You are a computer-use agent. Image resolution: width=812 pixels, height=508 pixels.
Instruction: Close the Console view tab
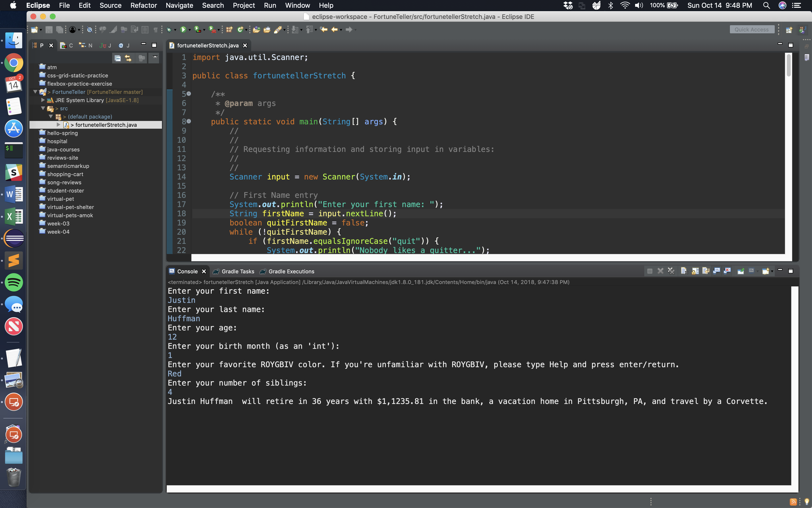tap(204, 271)
